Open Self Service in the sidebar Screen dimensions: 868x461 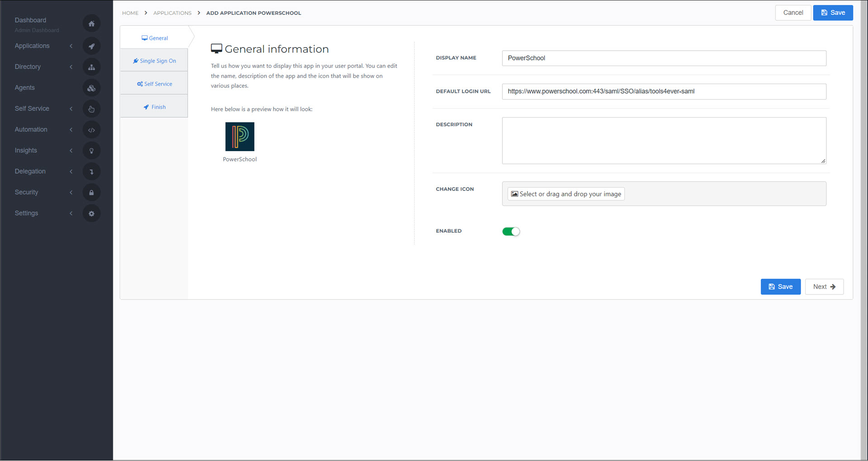(32, 109)
